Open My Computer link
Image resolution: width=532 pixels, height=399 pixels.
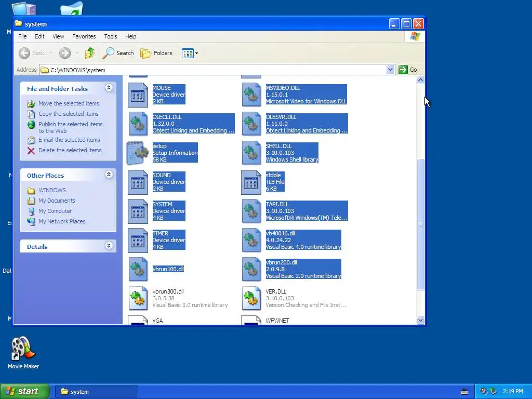pyautogui.click(x=55, y=211)
